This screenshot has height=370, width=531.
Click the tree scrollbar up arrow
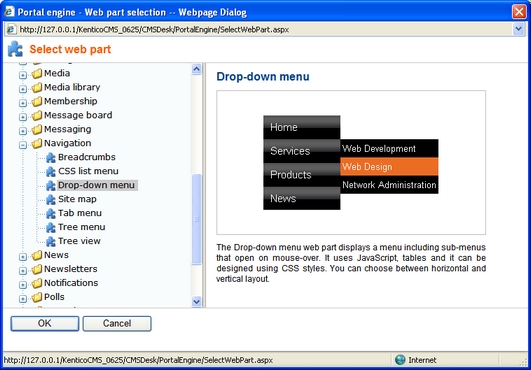(x=196, y=69)
